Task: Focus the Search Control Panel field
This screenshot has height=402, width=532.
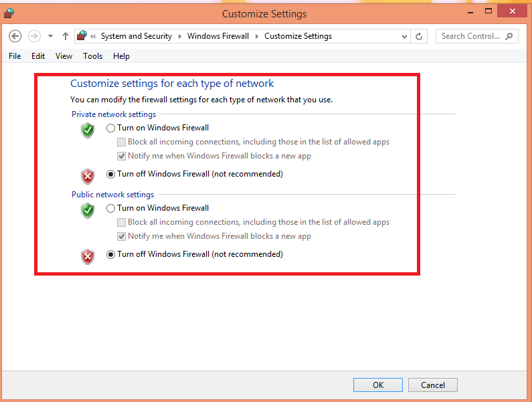Action: [476, 36]
